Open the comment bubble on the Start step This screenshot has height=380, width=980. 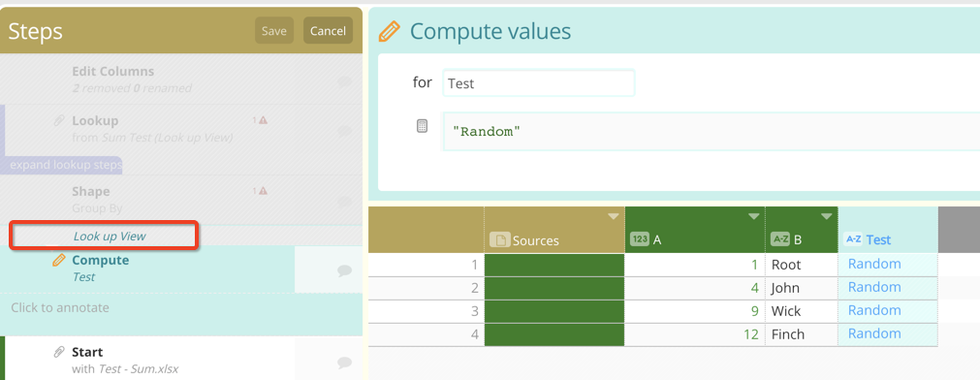click(x=344, y=362)
